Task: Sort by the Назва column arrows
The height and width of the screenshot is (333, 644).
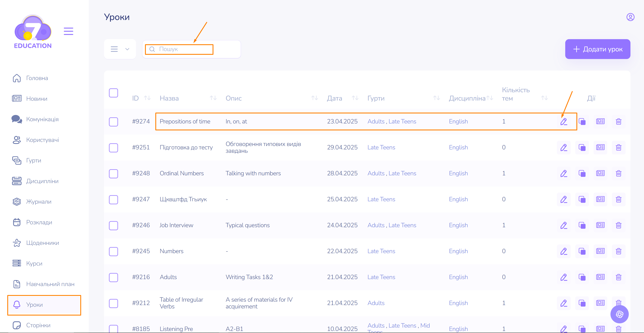Action: click(213, 98)
